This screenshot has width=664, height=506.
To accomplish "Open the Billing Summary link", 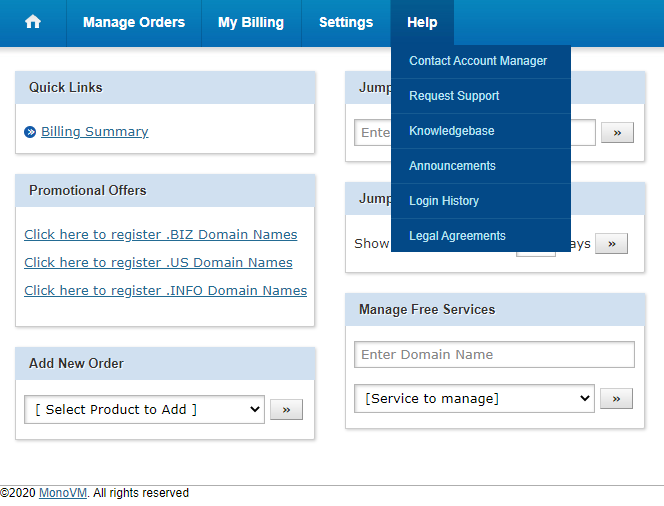I will pyautogui.click(x=94, y=132).
